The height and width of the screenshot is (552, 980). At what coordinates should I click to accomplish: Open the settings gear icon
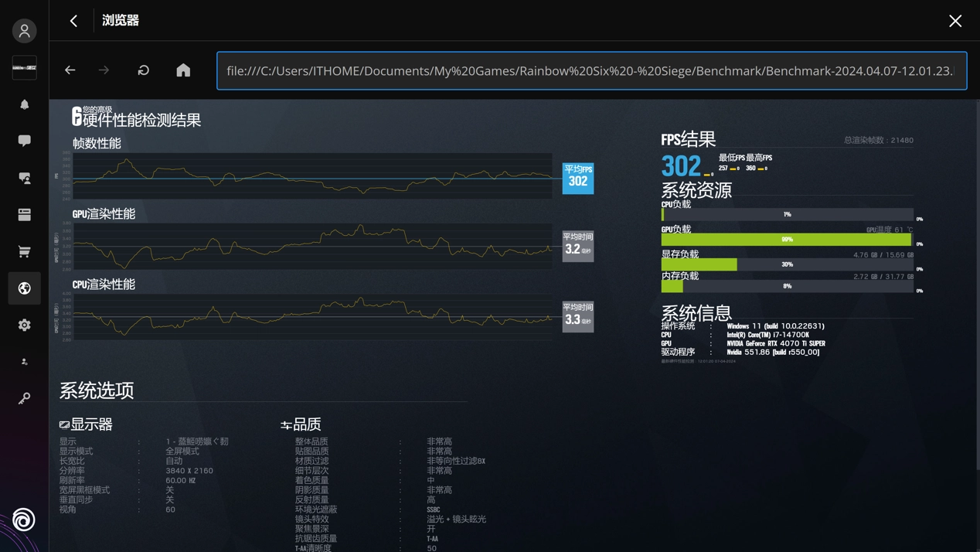25,325
